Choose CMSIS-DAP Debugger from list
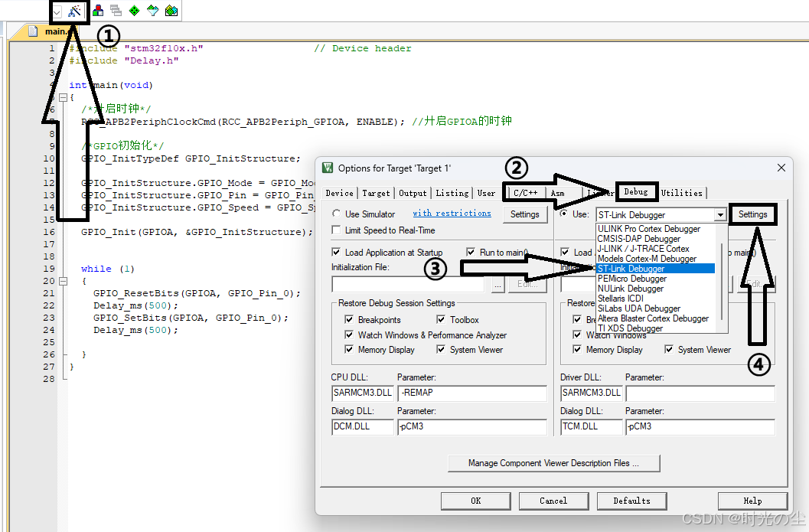This screenshot has width=809, height=532. (639, 238)
